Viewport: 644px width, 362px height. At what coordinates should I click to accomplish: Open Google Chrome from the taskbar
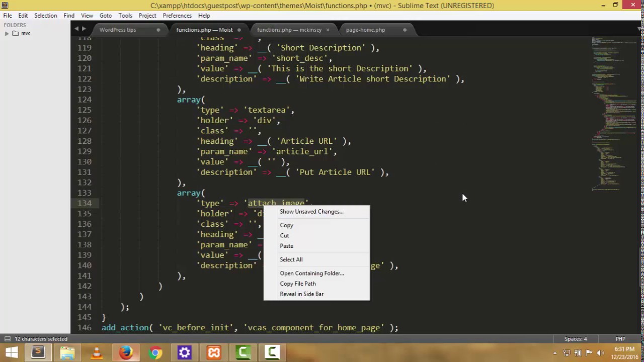pos(155,353)
